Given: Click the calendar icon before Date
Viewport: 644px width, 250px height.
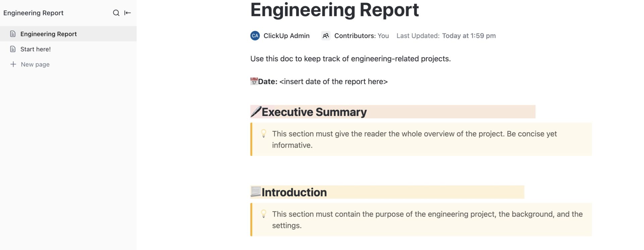Looking at the screenshot, I should [254, 81].
